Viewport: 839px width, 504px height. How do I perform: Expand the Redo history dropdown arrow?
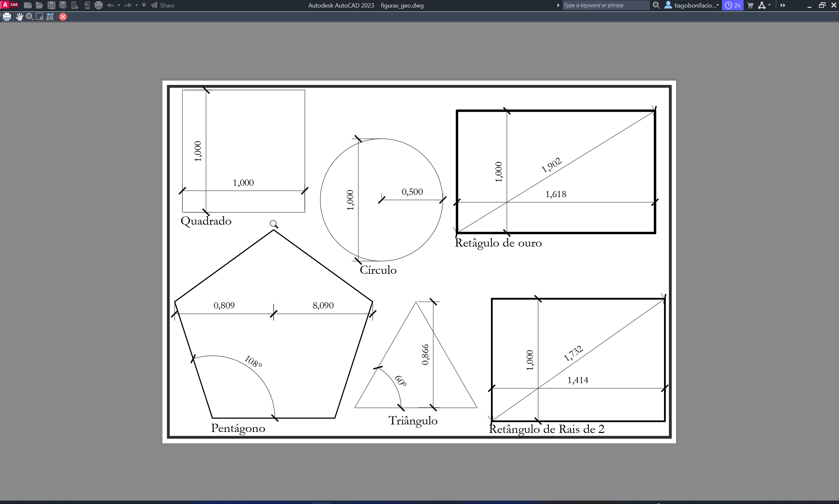(x=137, y=5)
